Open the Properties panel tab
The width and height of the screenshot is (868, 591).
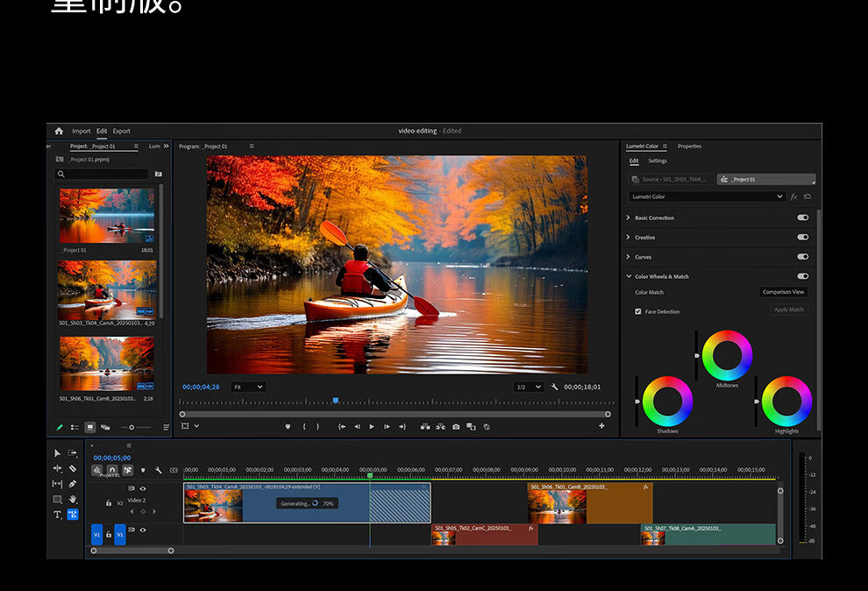[689, 146]
